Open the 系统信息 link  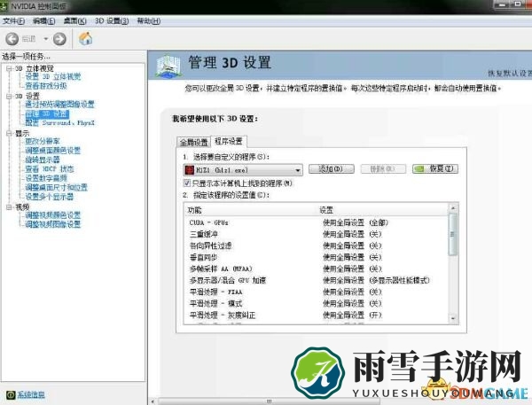pyautogui.click(x=31, y=395)
